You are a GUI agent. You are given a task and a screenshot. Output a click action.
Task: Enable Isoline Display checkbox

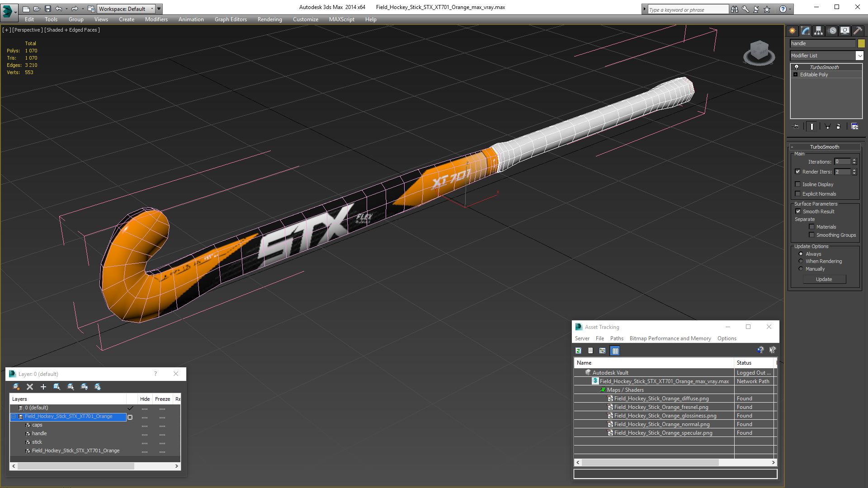click(798, 184)
